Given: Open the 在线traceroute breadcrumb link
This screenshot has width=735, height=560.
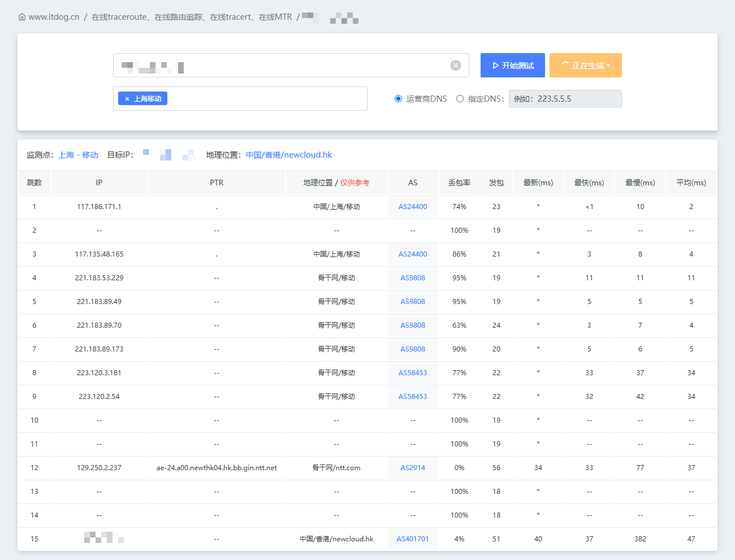Looking at the screenshot, I should pos(192,17).
